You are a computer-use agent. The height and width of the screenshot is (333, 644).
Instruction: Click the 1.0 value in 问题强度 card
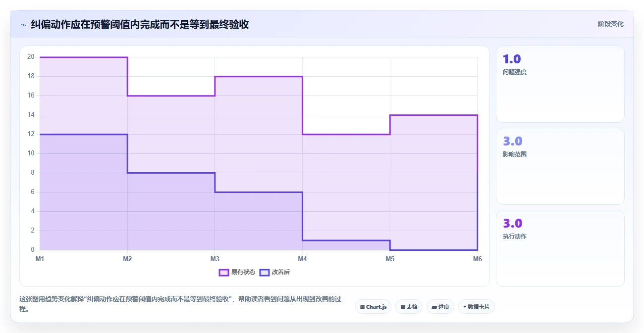point(512,59)
